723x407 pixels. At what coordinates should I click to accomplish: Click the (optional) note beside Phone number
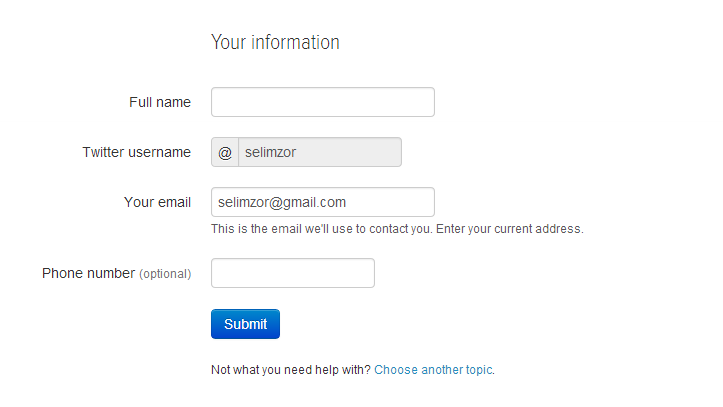coord(164,274)
